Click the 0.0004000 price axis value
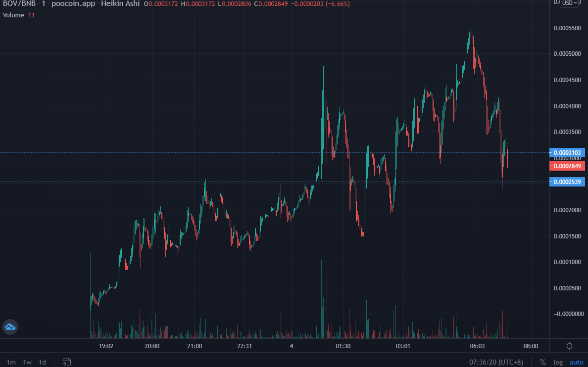The height and width of the screenshot is (367, 588). tap(567, 106)
